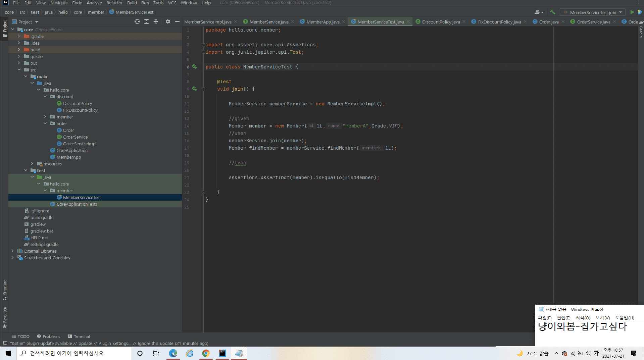Open Cortana circle on taskbar
Screen dimensions: 644x360
click(140, 353)
